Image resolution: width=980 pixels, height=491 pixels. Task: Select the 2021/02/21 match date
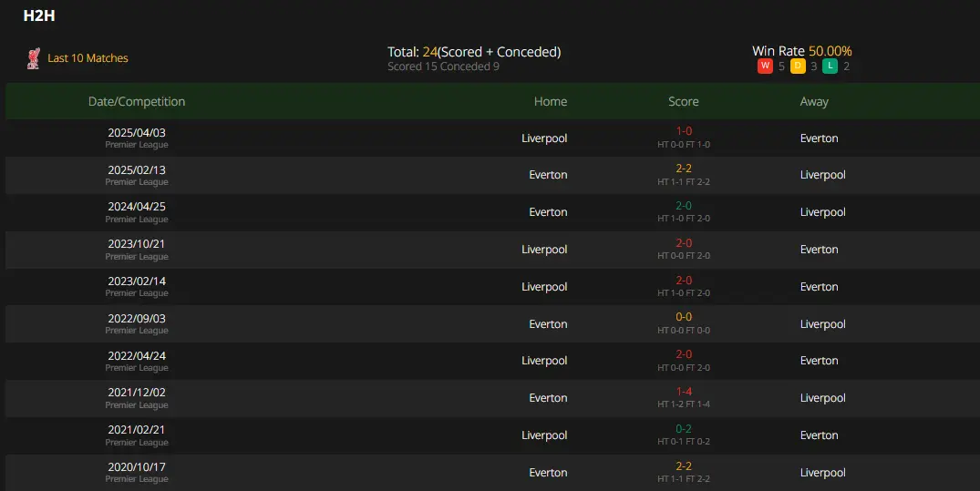tap(136, 430)
